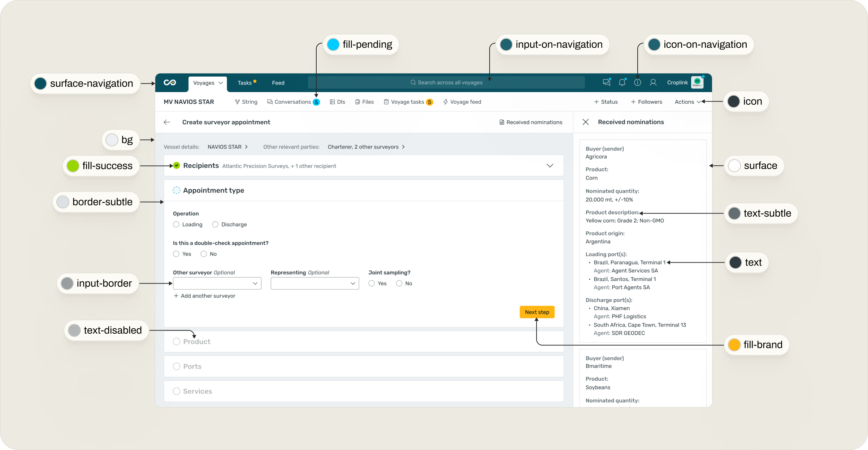Select the Loading operation radio button
Image resolution: width=868 pixels, height=450 pixels.
(176, 225)
